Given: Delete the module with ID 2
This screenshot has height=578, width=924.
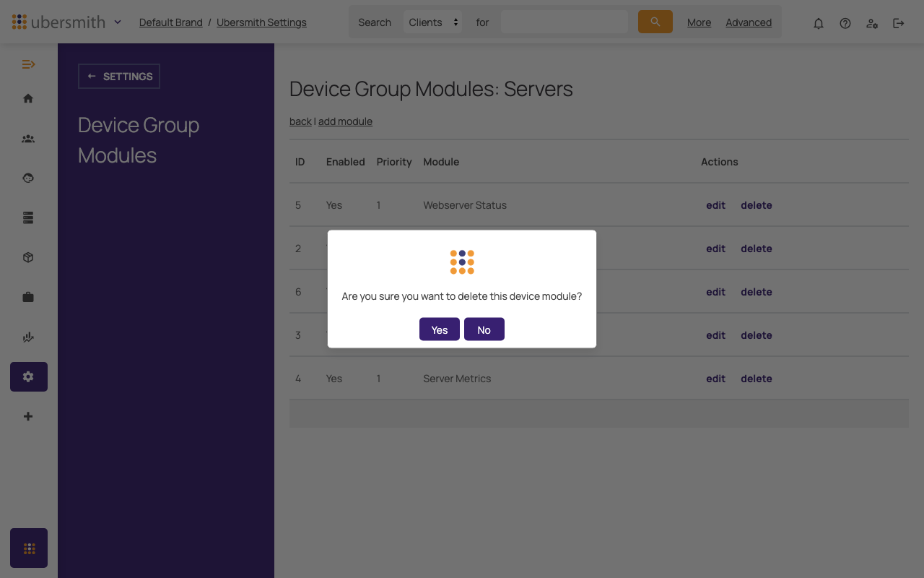Looking at the screenshot, I should [757, 249].
